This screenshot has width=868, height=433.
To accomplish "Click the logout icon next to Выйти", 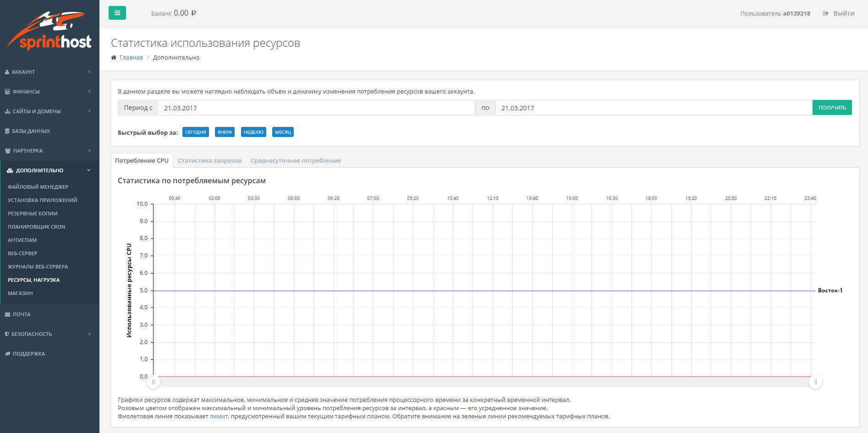I will (x=825, y=13).
